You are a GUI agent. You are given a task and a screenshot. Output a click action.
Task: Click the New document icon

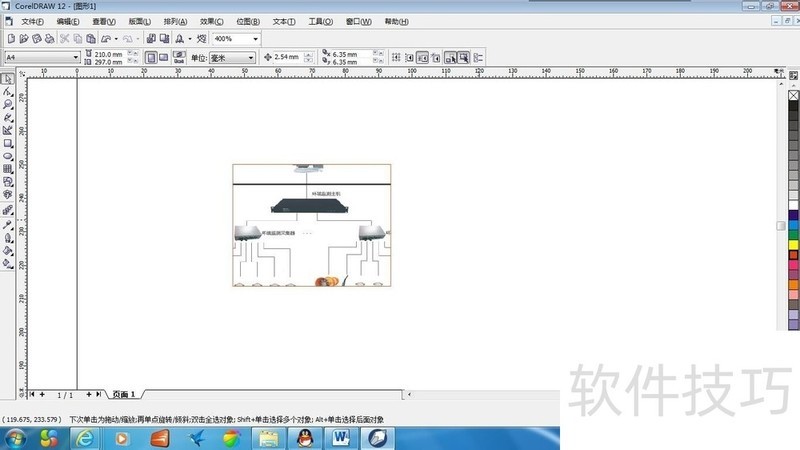pyautogui.click(x=10, y=39)
